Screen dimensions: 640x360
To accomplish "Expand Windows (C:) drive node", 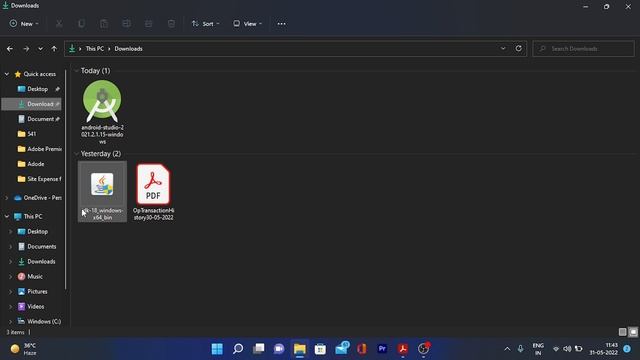I will pos(11,322).
